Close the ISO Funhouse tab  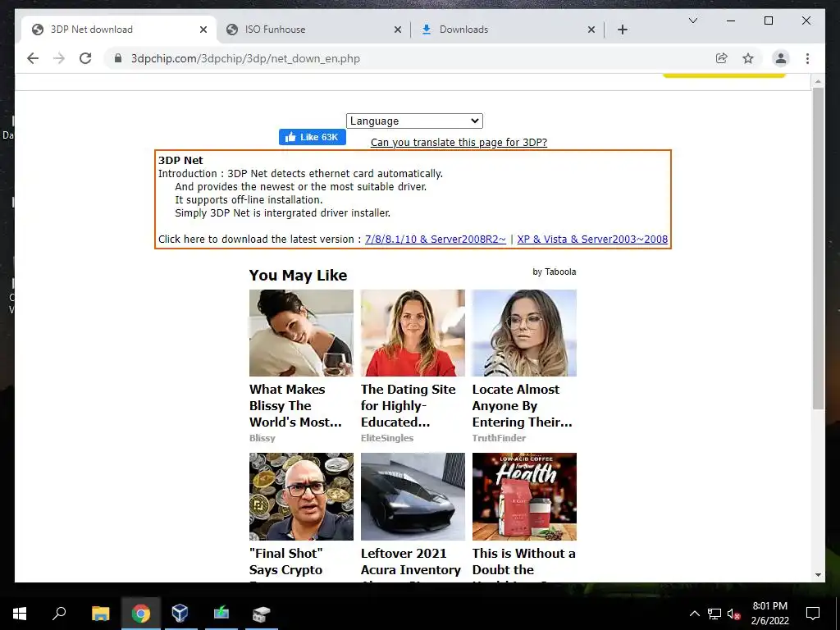(398, 30)
